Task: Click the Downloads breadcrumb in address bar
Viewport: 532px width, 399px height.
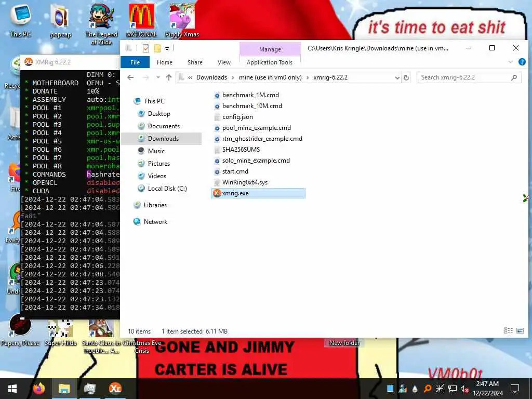Action: click(x=212, y=77)
